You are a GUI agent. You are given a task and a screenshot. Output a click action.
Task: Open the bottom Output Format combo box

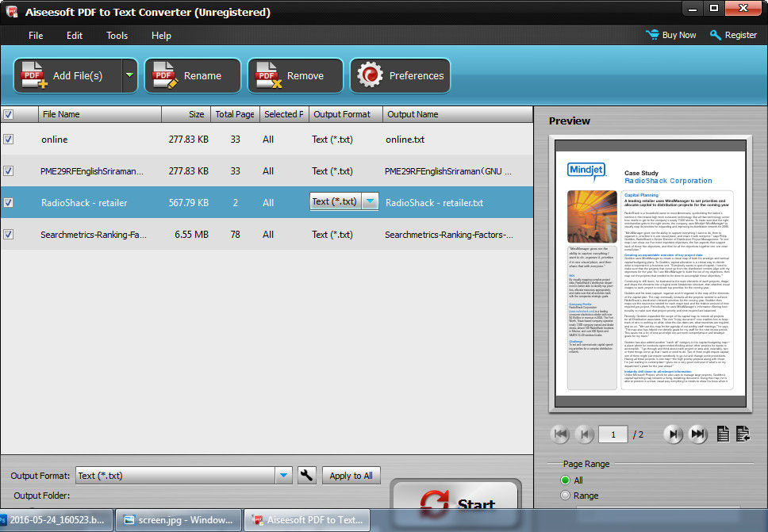point(184,475)
